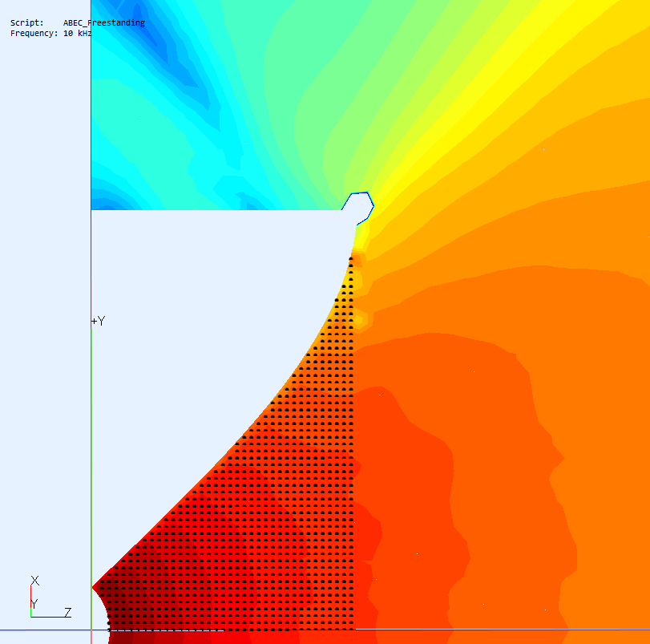The width and height of the screenshot is (650, 644).
Task: Select the 10 kHz frequency value
Action: coord(78,33)
